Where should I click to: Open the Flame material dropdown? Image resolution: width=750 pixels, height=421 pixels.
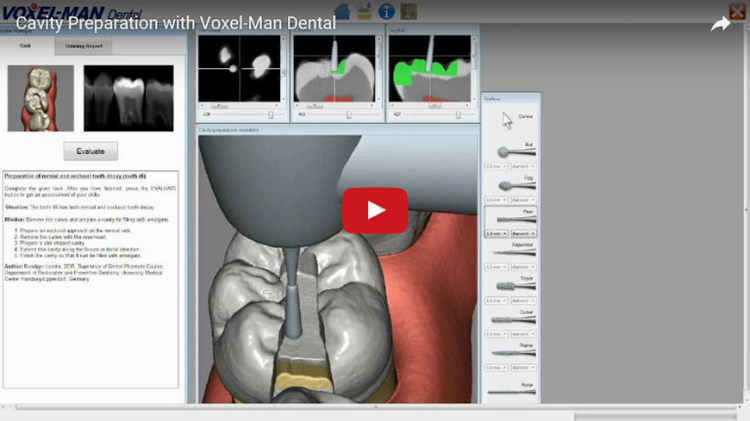pyautogui.click(x=523, y=367)
